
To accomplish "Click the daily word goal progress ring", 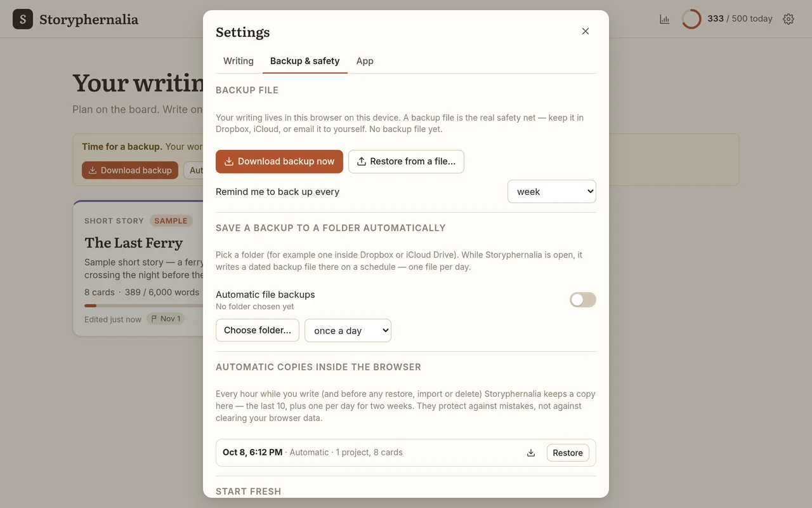I will click(x=691, y=19).
